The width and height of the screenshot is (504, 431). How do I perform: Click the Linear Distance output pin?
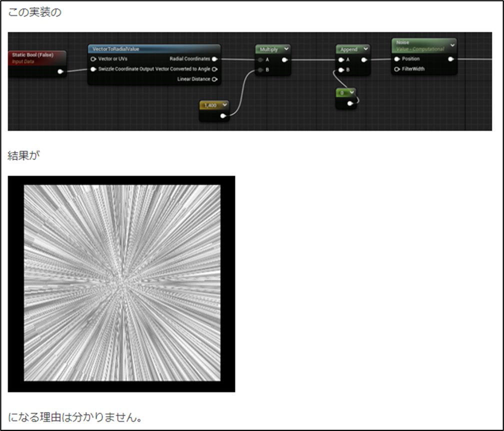[x=214, y=79]
